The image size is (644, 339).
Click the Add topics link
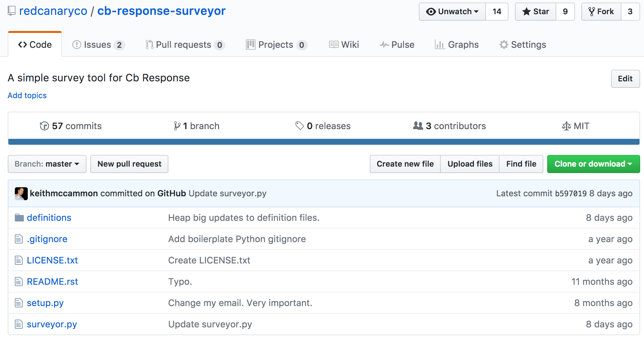(x=27, y=96)
